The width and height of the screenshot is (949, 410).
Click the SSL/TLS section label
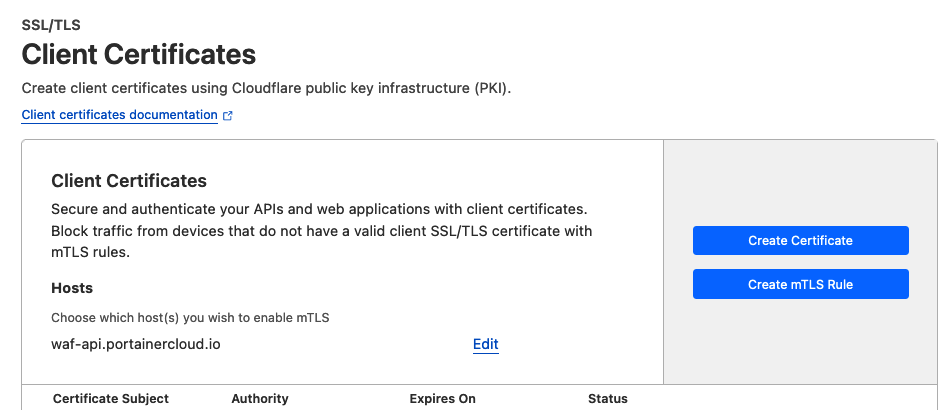pos(51,25)
